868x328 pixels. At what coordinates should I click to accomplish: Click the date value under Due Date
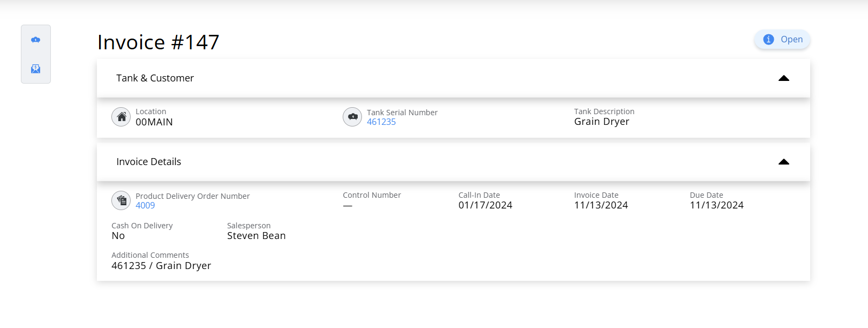[716, 205]
